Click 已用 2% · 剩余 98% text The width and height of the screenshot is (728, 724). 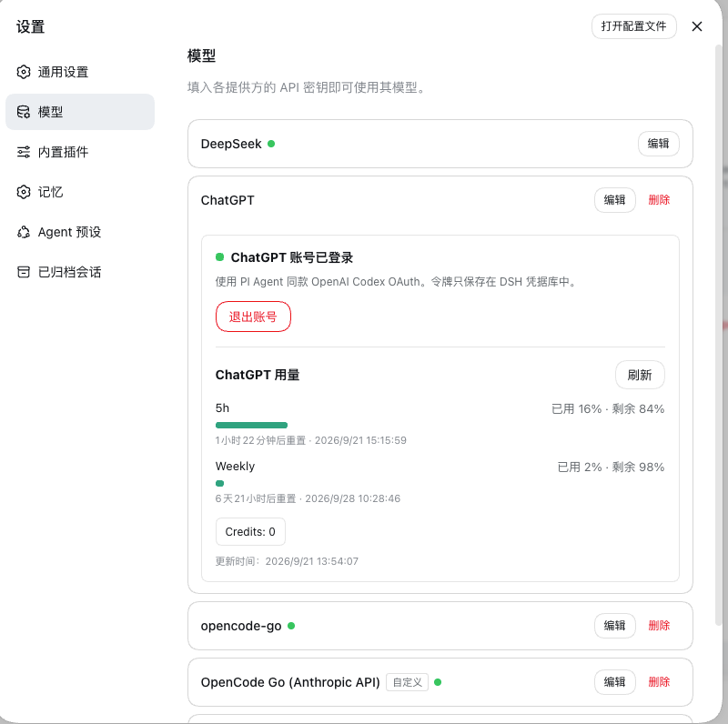click(611, 467)
